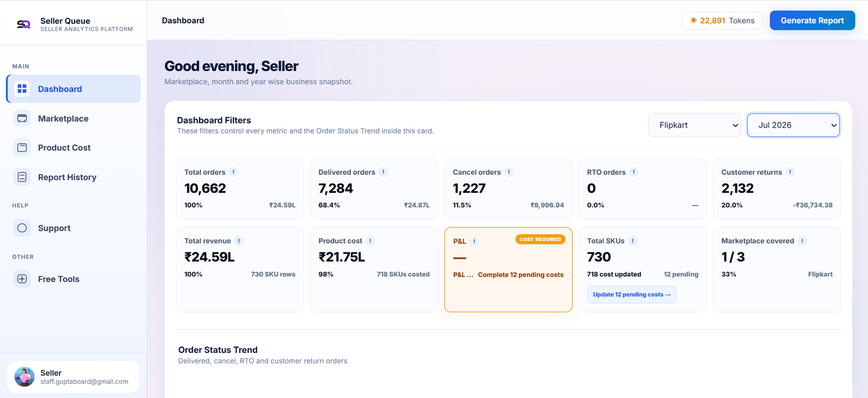The height and width of the screenshot is (398, 868).
Task: Click the Seller Queue logo icon
Action: click(x=23, y=24)
